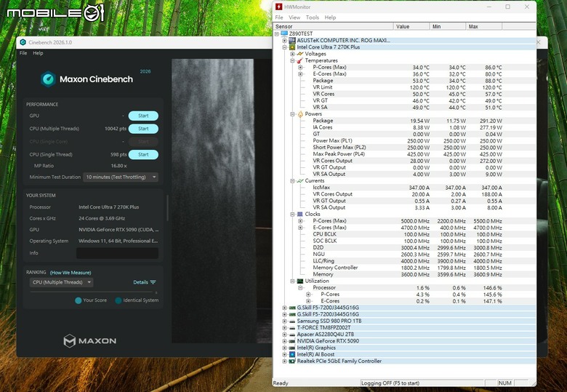The height and width of the screenshot is (392, 567).
Task: Click the Sensor column header
Action: point(334,26)
